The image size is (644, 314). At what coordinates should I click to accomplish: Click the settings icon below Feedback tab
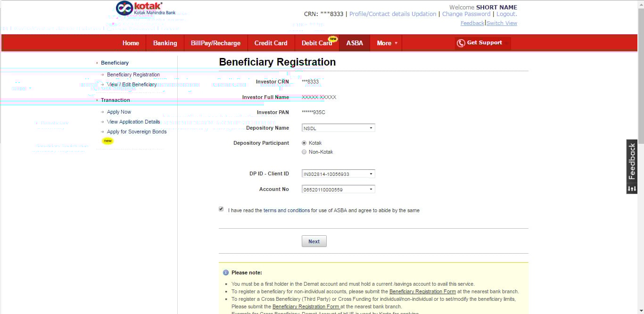click(632, 189)
